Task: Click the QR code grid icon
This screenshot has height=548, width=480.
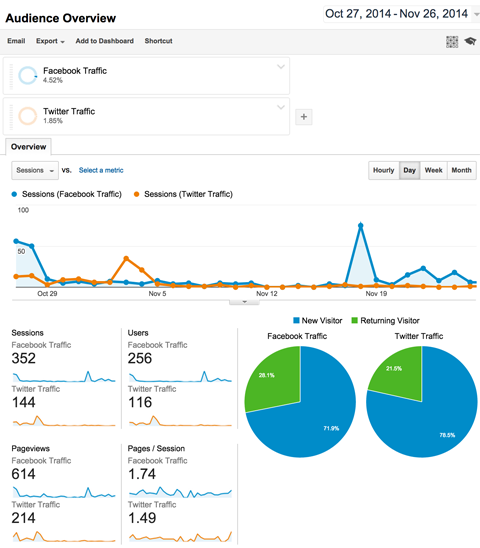Action: pos(452,42)
